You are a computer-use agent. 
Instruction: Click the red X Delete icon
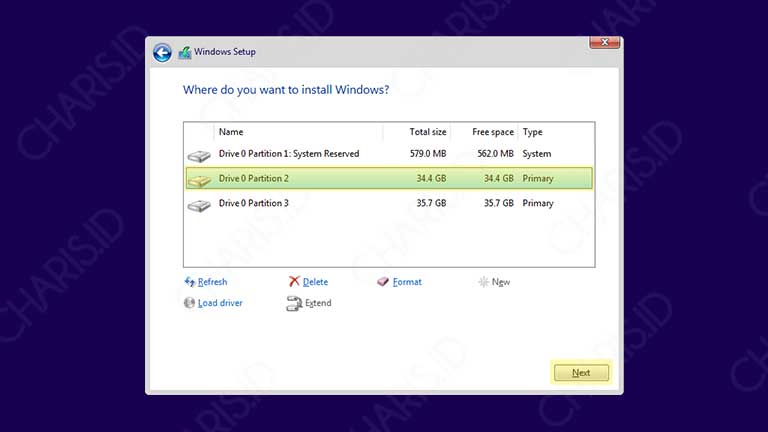pos(294,281)
